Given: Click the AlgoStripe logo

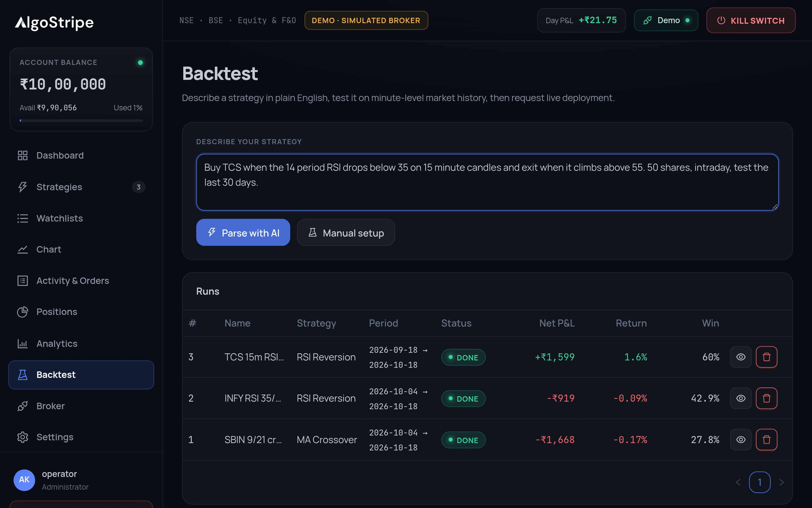Looking at the screenshot, I should tap(54, 23).
